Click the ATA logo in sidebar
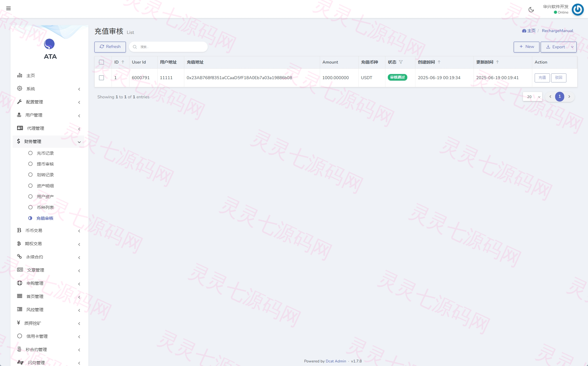The height and width of the screenshot is (366, 588). pyautogui.click(x=49, y=49)
